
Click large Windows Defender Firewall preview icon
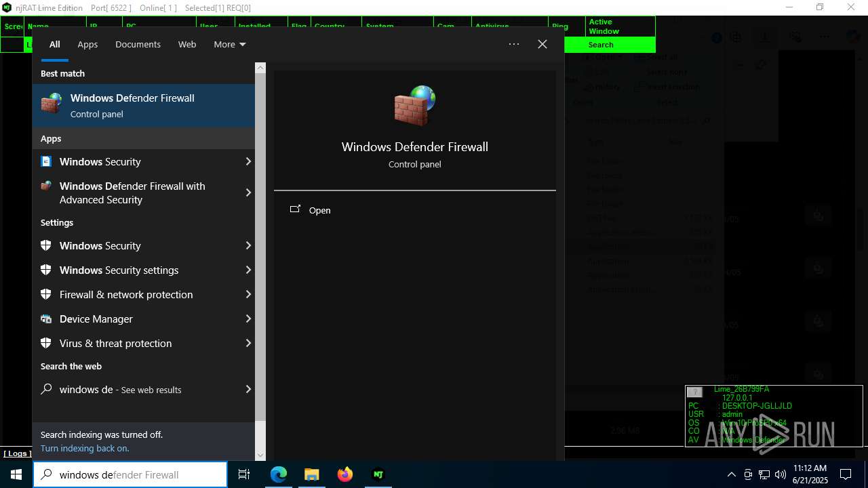pos(414,106)
